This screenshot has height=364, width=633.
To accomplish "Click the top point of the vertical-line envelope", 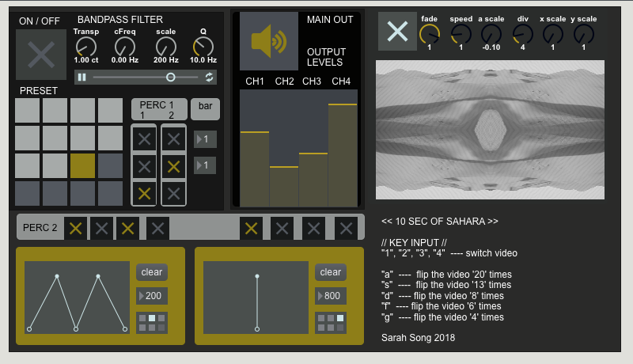I will pos(257,276).
